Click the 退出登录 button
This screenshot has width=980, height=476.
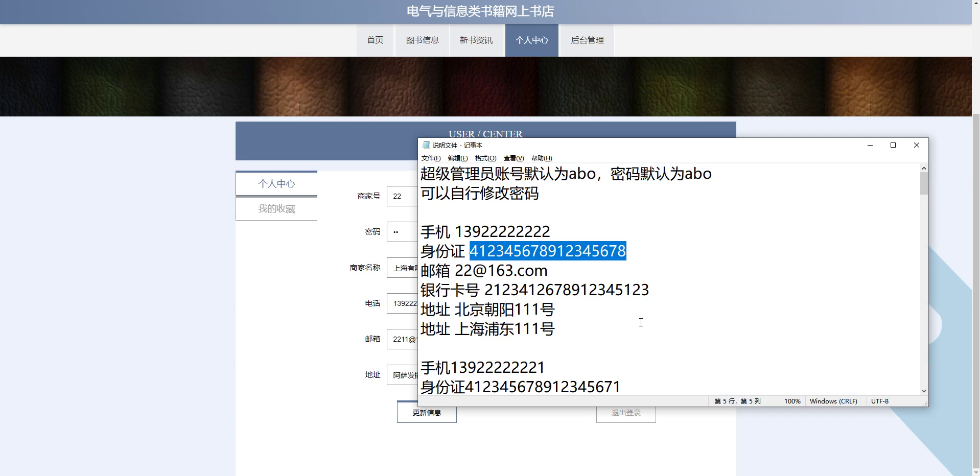tap(626, 413)
